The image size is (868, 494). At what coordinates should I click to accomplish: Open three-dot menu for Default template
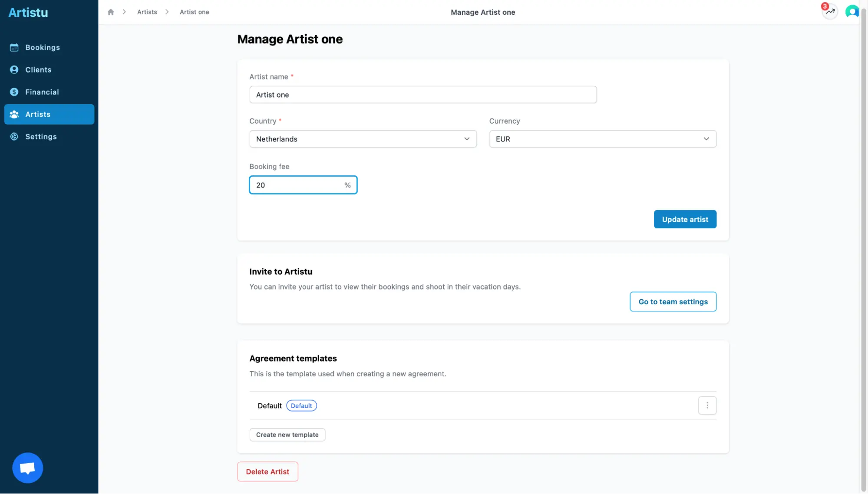click(707, 405)
